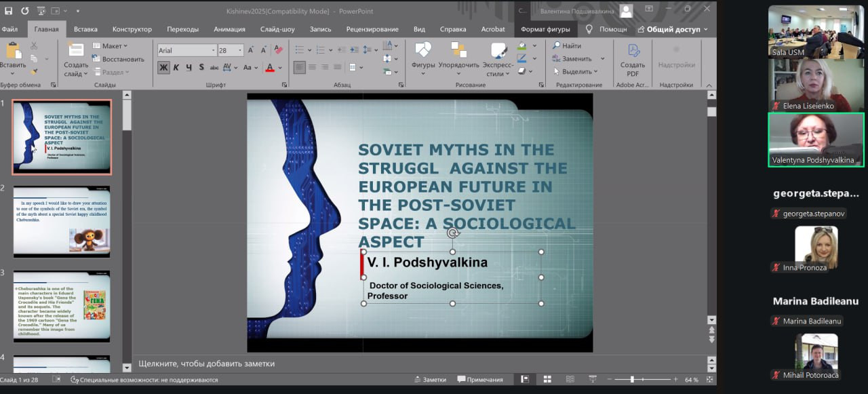Open the Arial font name dropdown
Screen dimensions: 868x394
pos(213,50)
